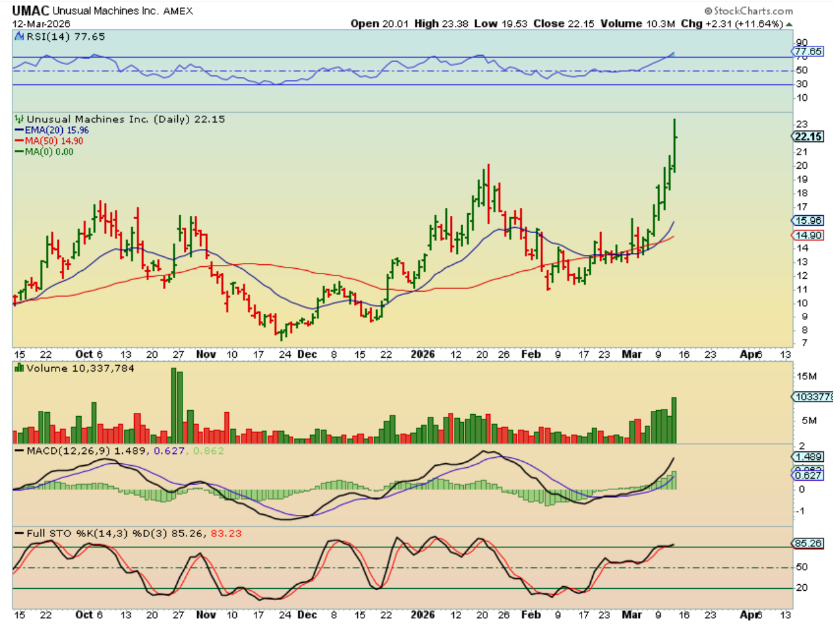
Task: Click the candlestick icon before the daily price title
Action: click(19, 119)
